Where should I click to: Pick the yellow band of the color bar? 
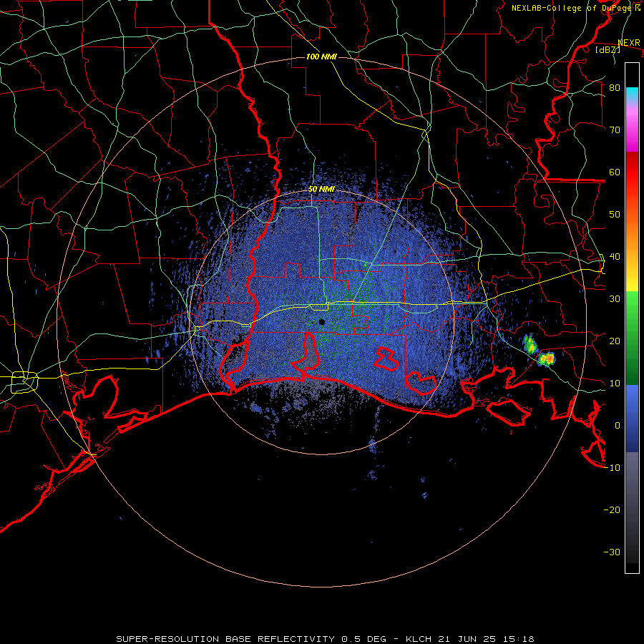(x=632, y=275)
